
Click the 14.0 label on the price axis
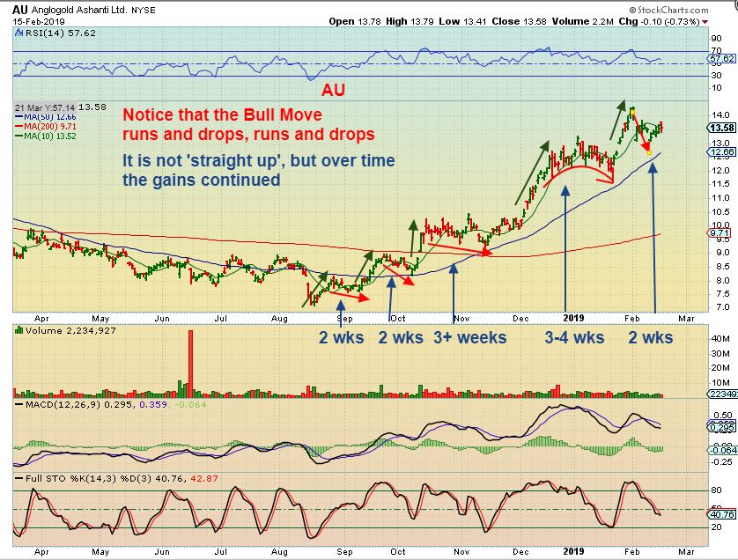click(x=720, y=114)
